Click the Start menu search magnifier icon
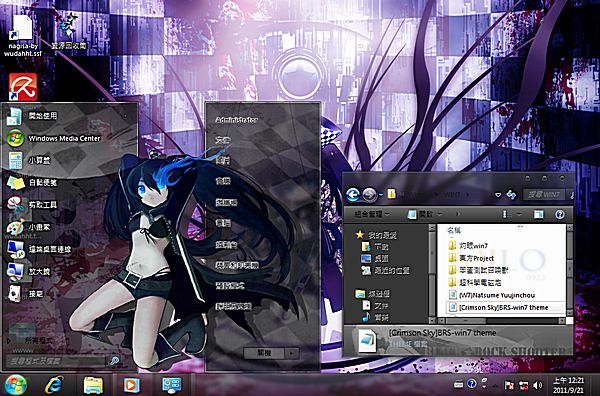Image resolution: width=600 pixels, height=396 pixels. (114, 360)
